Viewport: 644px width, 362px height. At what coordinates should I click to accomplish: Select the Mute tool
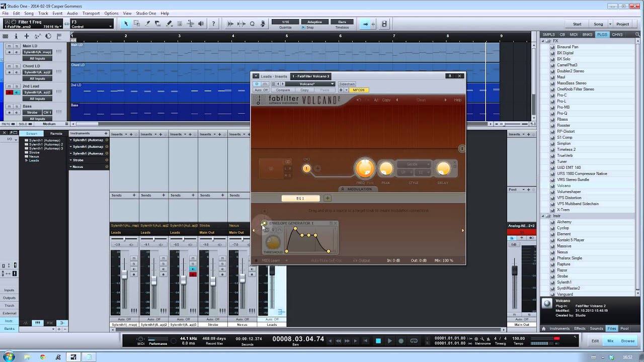tap(180, 24)
